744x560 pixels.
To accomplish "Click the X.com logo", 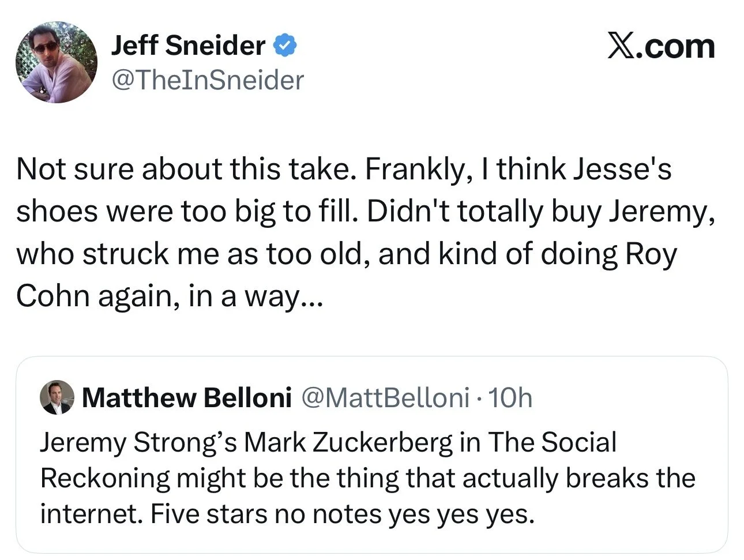I will coord(661,46).
